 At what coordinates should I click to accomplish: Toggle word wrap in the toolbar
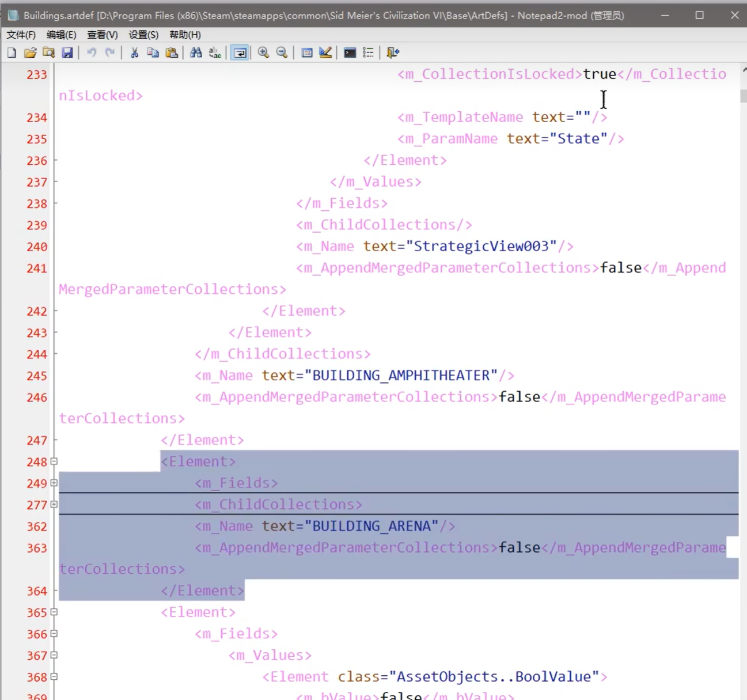[240, 53]
